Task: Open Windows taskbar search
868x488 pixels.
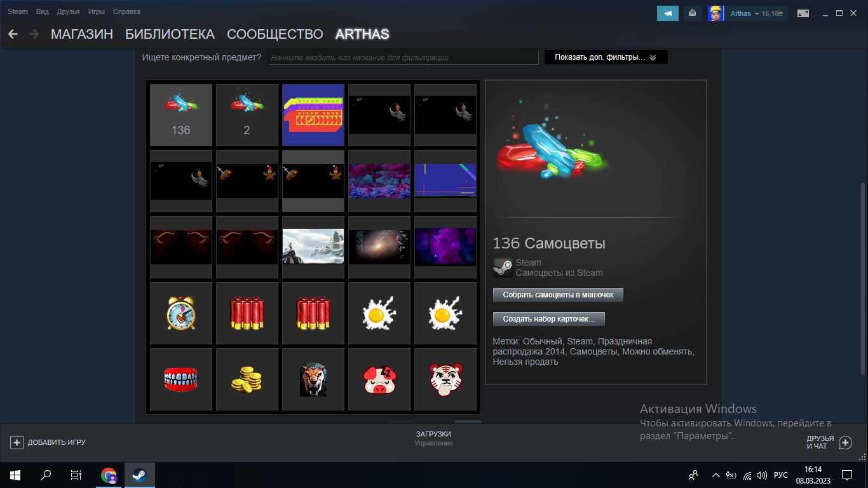Action: coord(46,475)
